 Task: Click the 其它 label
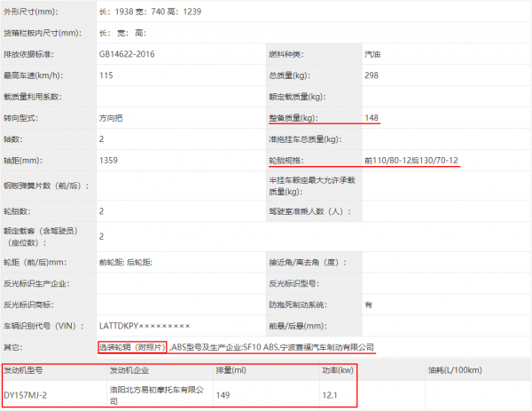tap(12, 347)
